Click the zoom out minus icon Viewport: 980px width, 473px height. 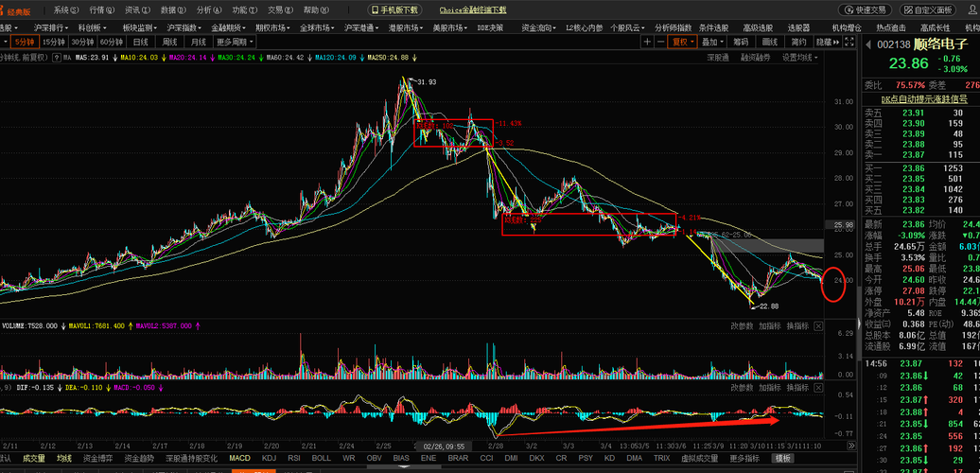(x=660, y=42)
